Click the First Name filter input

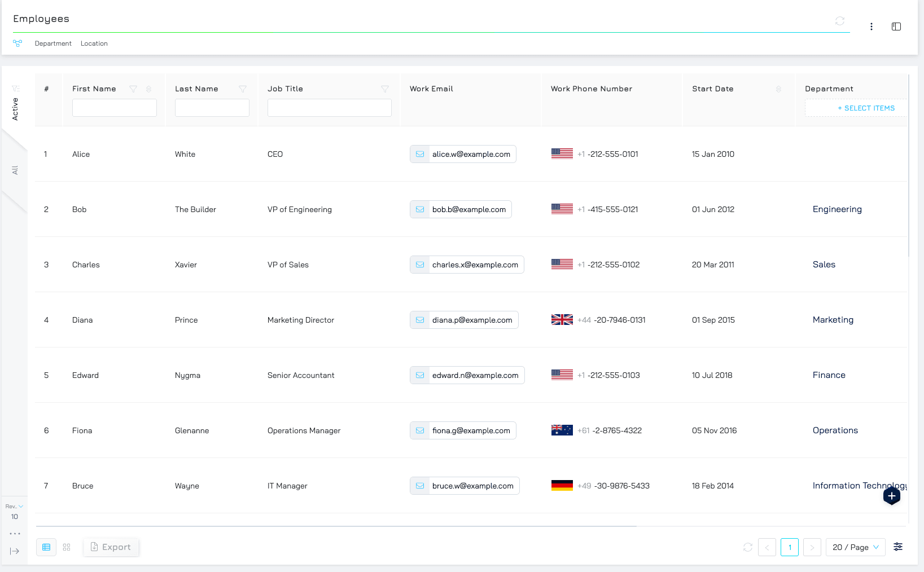tap(114, 108)
